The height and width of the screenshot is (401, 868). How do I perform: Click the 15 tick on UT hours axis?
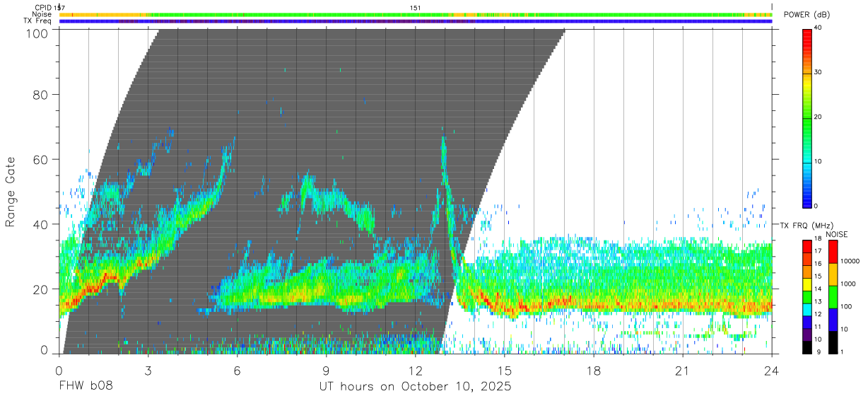tap(505, 371)
